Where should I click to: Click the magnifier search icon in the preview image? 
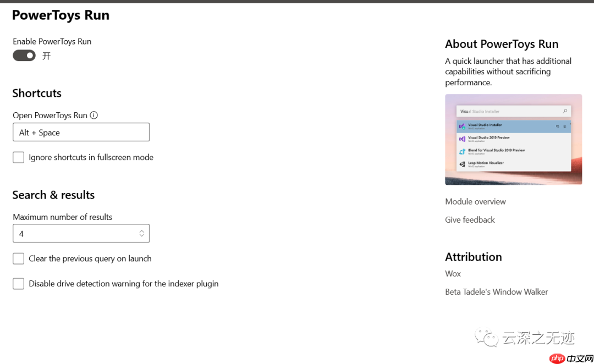click(x=565, y=111)
